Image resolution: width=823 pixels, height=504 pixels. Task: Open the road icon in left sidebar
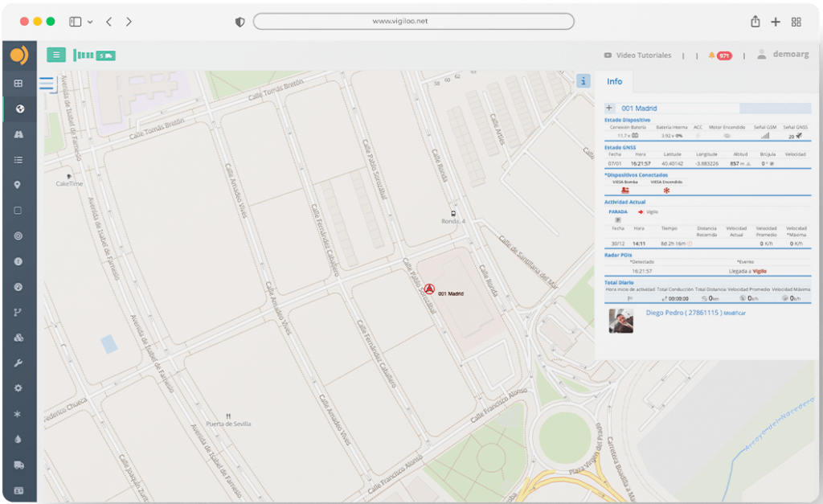(x=18, y=134)
